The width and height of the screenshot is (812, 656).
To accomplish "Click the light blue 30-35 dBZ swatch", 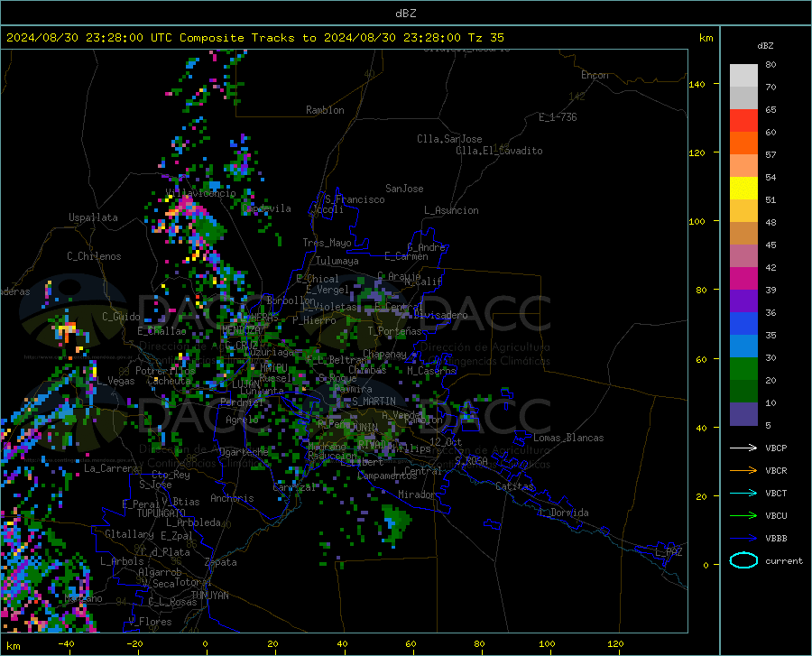I will (x=743, y=346).
